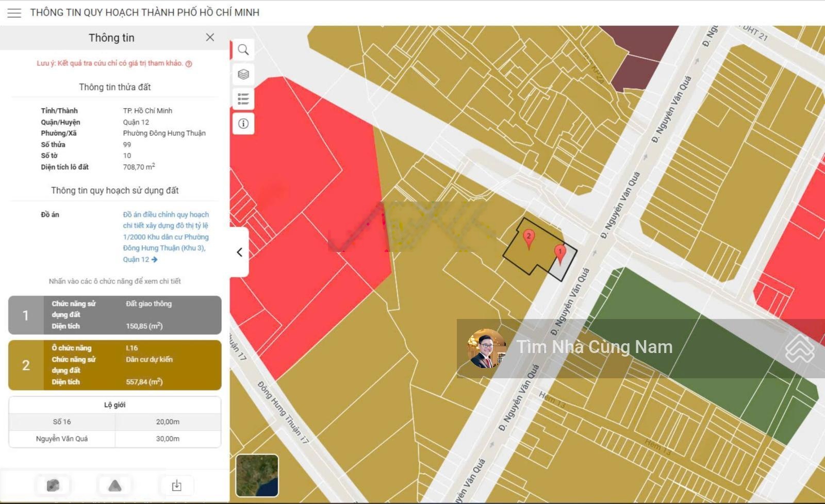Click the functional block code I.16
Screen dimensions: 825x504
point(132,348)
